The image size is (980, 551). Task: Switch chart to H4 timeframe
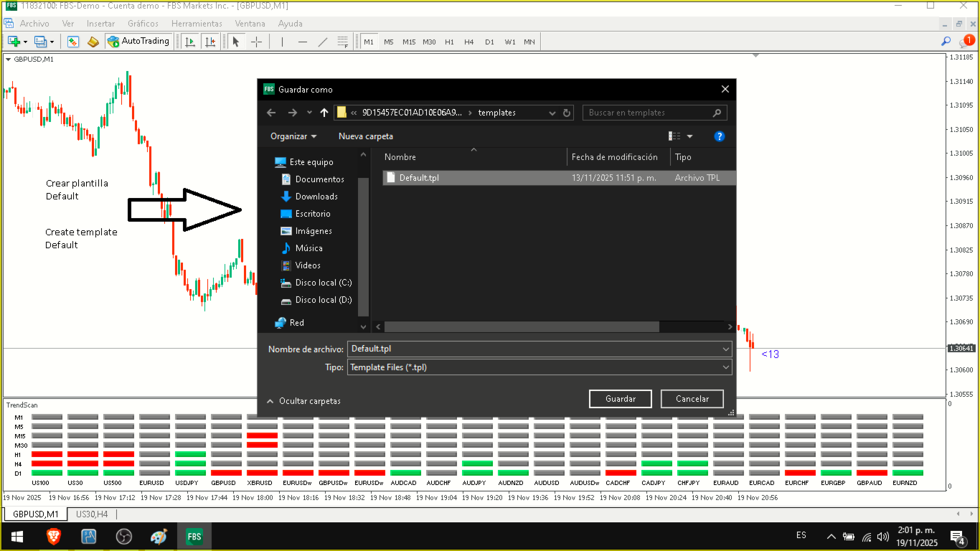pyautogui.click(x=469, y=41)
